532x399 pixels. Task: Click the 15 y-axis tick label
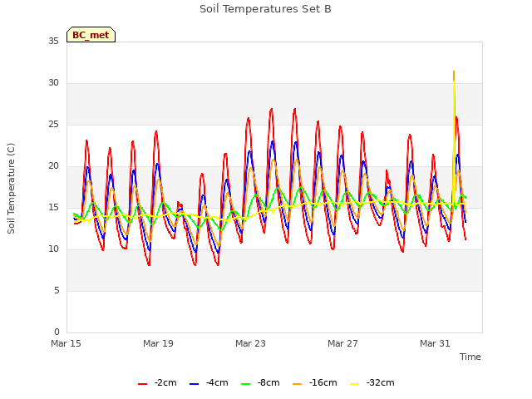point(53,208)
